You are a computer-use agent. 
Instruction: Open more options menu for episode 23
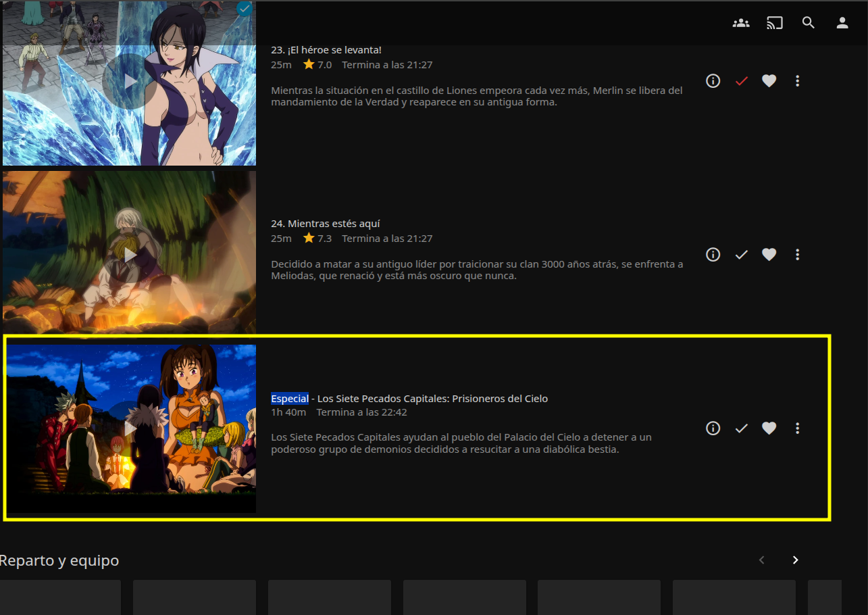click(798, 81)
